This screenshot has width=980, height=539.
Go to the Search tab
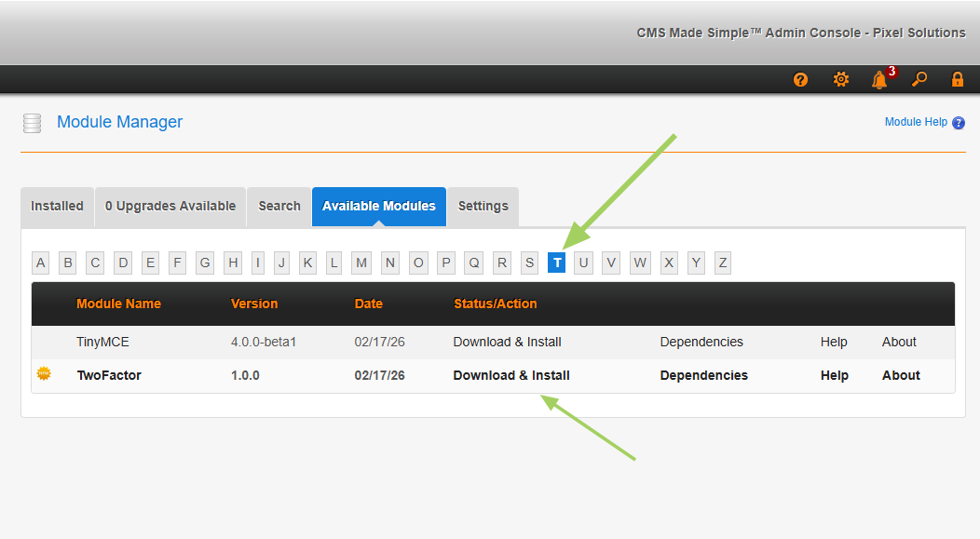(x=279, y=207)
